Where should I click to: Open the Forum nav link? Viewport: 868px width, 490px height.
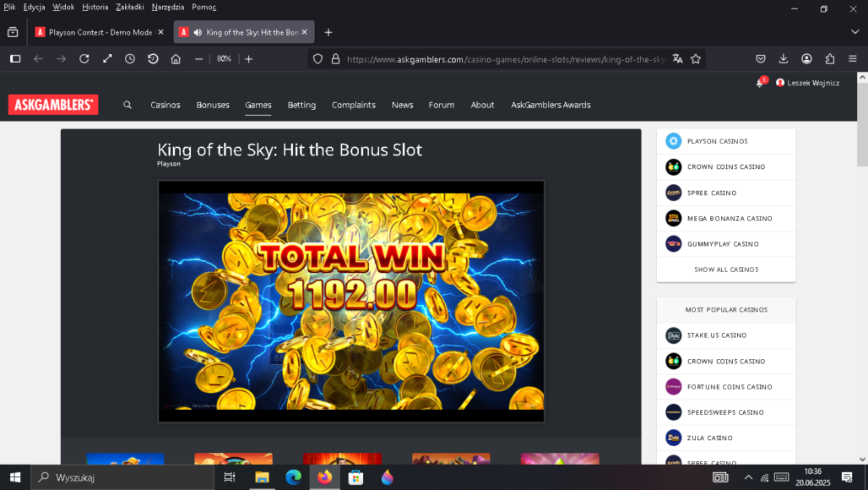(x=441, y=105)
